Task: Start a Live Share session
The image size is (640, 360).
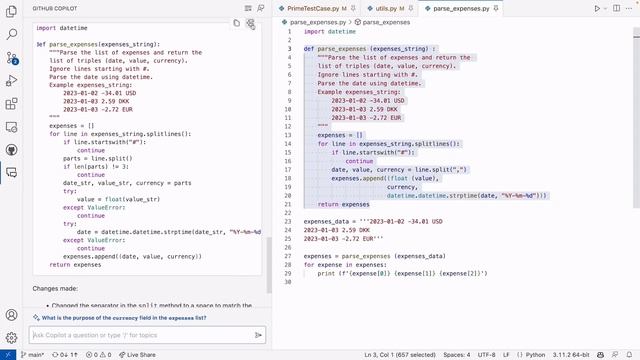Action: tap(137, 355)
